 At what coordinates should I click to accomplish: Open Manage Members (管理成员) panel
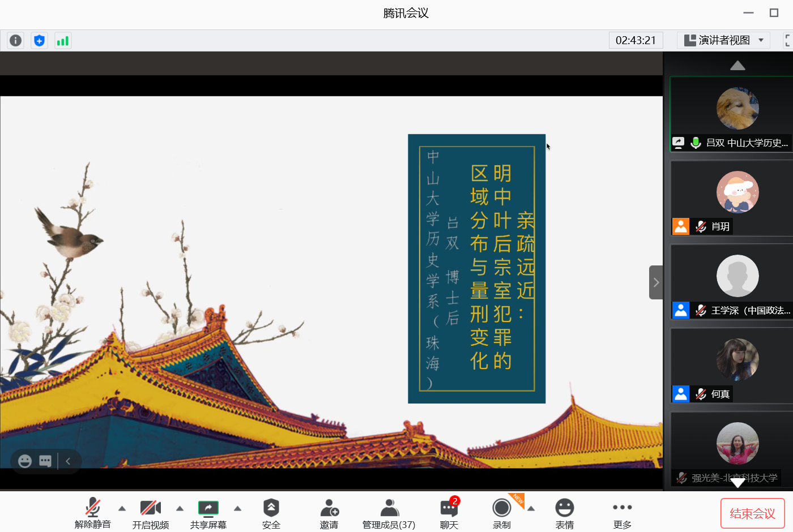coord(389,513)
